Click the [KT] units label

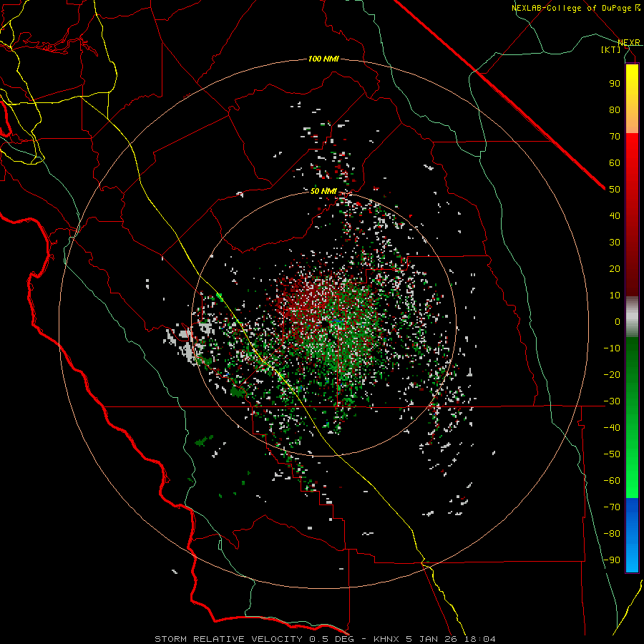tap(610, 49)
